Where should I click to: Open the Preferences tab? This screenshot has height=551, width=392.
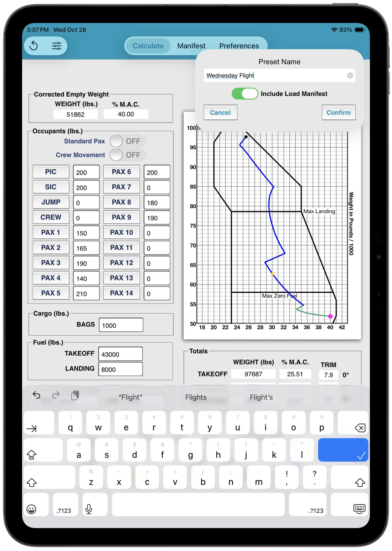pyautogui.click(x=239, y=46)
